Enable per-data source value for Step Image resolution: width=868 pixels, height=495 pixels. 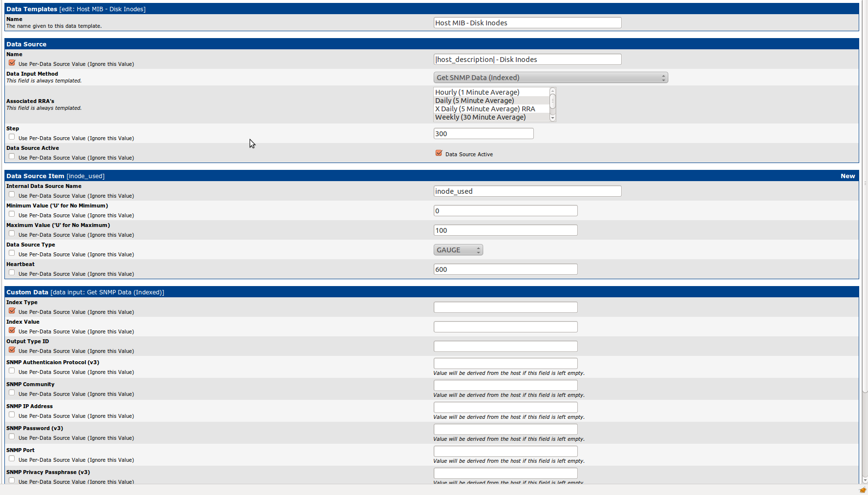tap(12, 137)
